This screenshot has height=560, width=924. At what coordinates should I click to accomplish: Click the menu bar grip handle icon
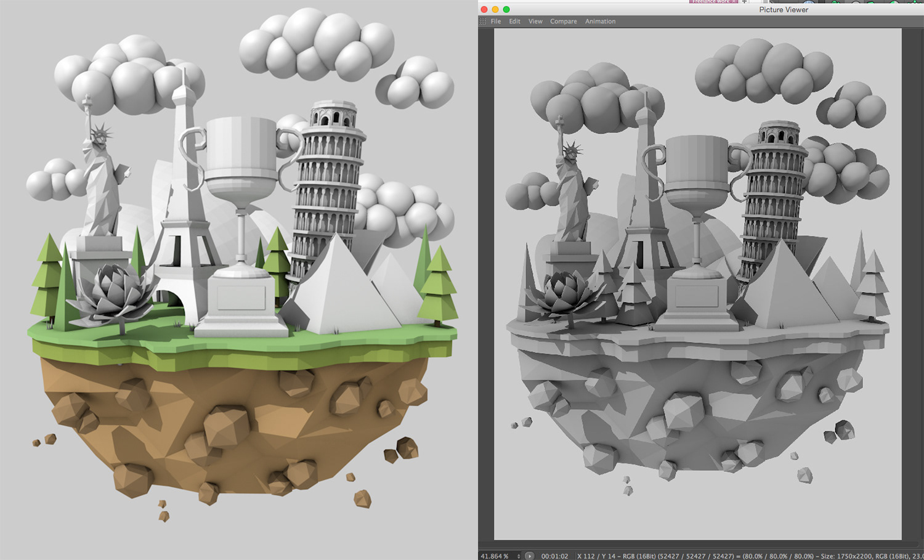tap(482, 22)
